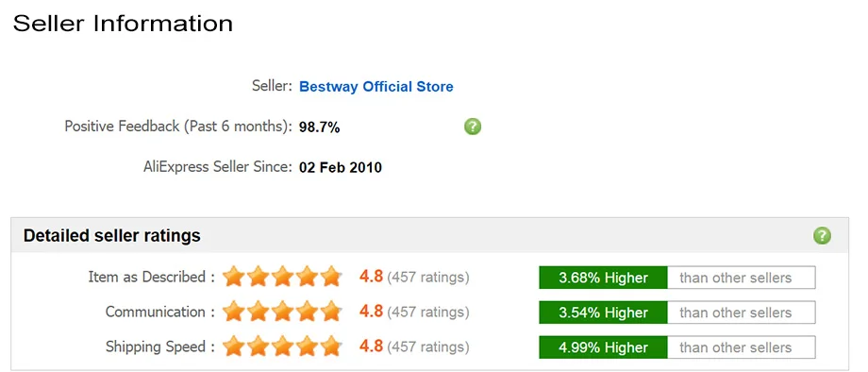The width and height of the screenshot is (868, 372).
Task: Select the 4.99% Higher green bar
Action: (x=603, y=347)
